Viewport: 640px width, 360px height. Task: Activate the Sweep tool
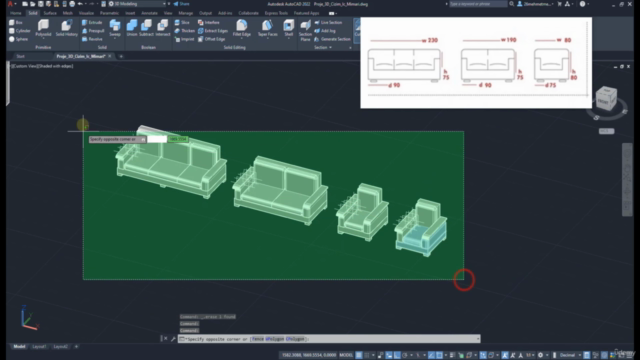[x=115, y=28]
